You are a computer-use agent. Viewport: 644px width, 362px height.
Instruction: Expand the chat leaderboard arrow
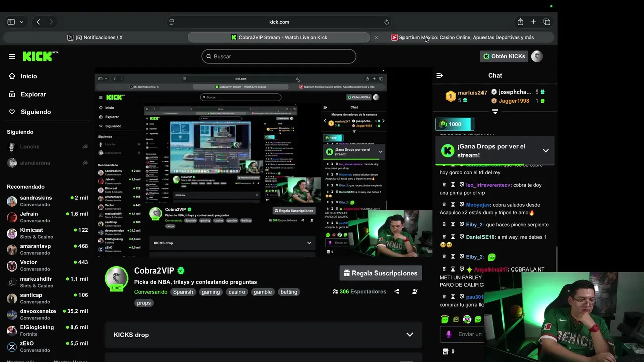click(x=495, y=111)
